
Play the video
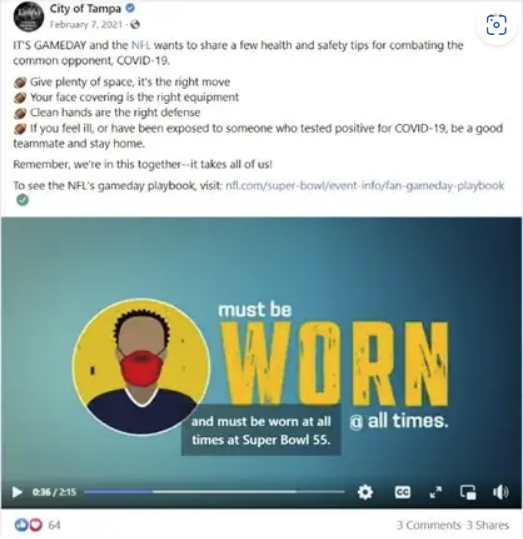[x=17, y=492]
